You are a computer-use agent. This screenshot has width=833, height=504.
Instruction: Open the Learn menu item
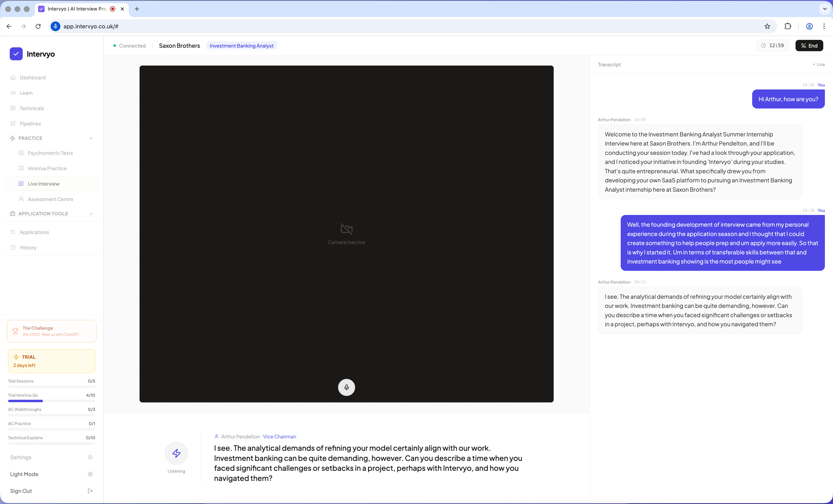52,93
